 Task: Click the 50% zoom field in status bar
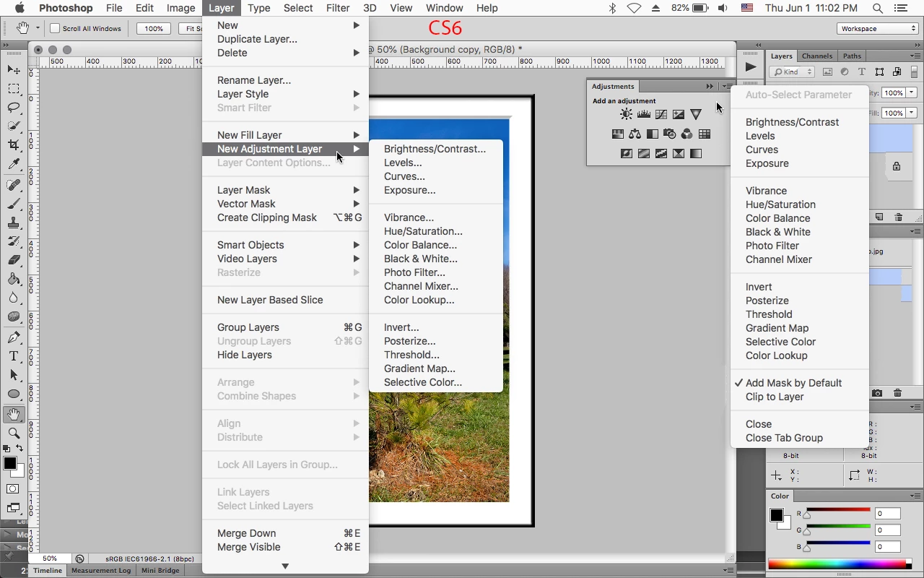click(x=49, y=558)
